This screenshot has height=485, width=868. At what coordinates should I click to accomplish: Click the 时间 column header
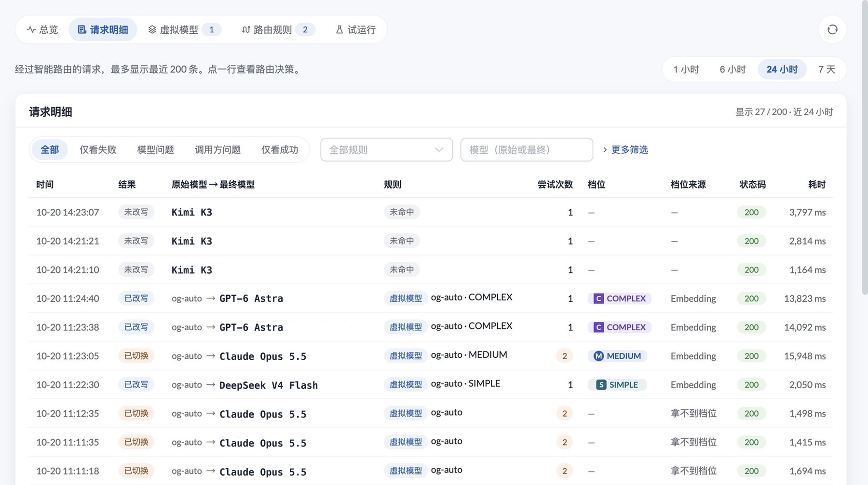[x=45, y=184]
